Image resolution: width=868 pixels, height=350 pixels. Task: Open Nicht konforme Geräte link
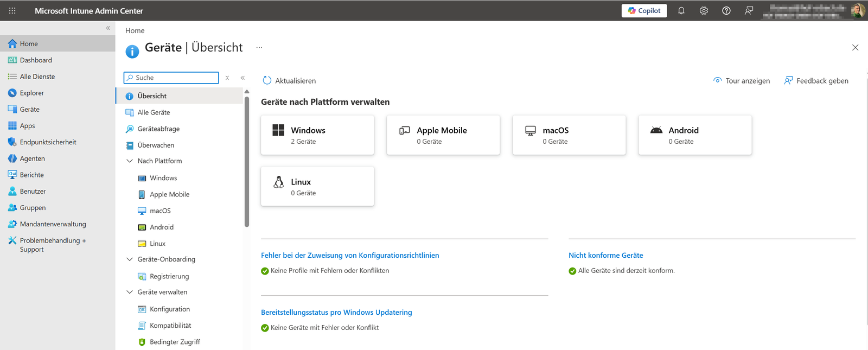tap(605, 255)
